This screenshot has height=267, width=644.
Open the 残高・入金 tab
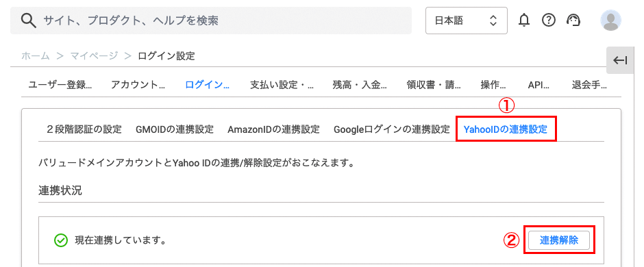pyautogui.click(x=360, y=86)
